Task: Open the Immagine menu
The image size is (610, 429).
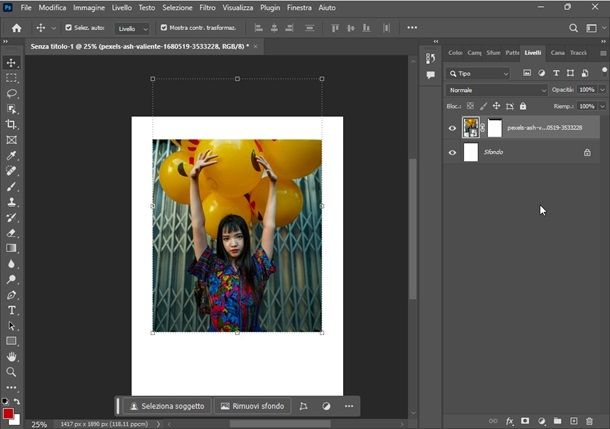Action: (89, 7)
